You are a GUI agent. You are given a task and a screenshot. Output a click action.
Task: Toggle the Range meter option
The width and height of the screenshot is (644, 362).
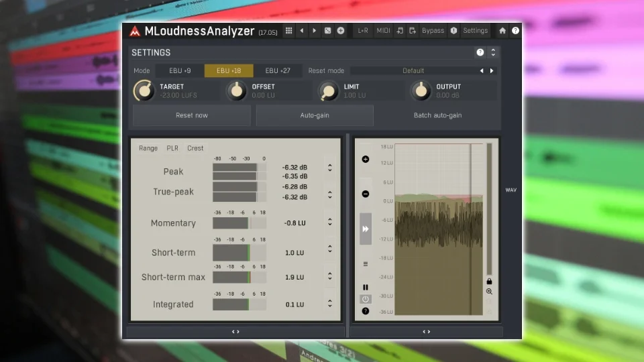click(148, 148)
